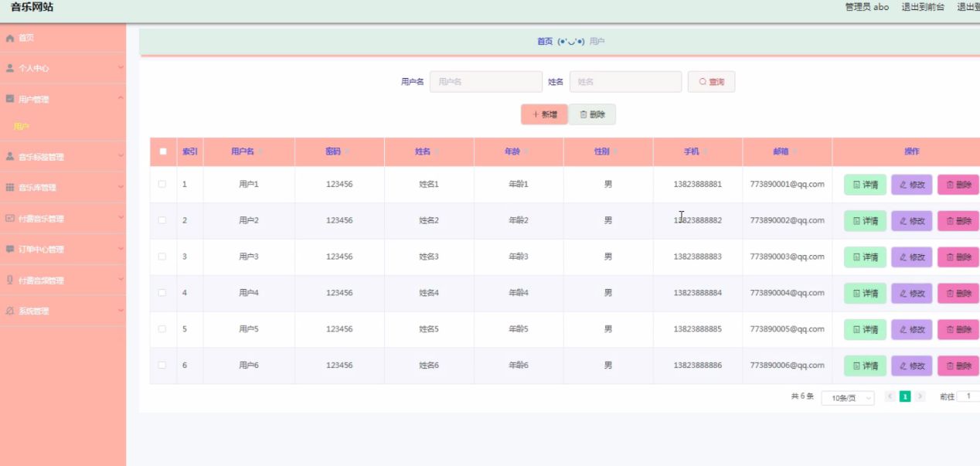Screen dimensions: 980x466
Task: Expand the 音乐库管理 menu chevron
Action: [x=121, y=187]
